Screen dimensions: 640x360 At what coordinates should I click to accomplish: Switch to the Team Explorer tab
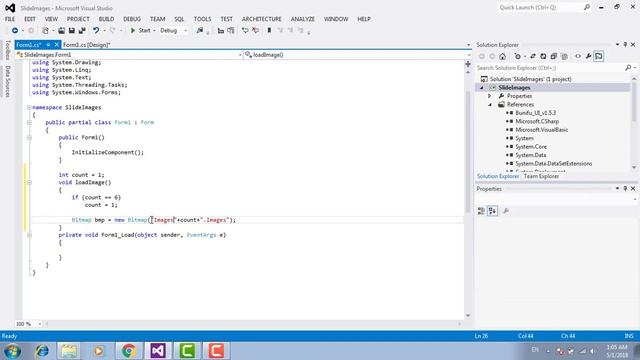[541, 176]
